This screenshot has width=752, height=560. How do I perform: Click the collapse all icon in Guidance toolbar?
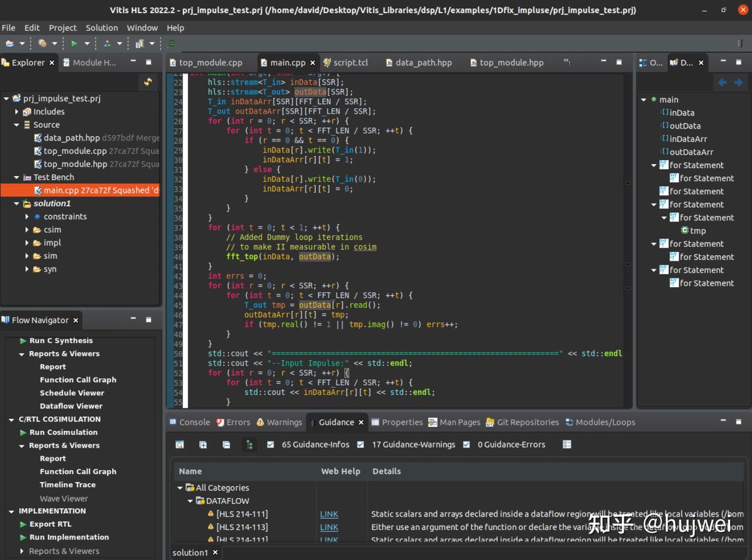tap(226, 445)
